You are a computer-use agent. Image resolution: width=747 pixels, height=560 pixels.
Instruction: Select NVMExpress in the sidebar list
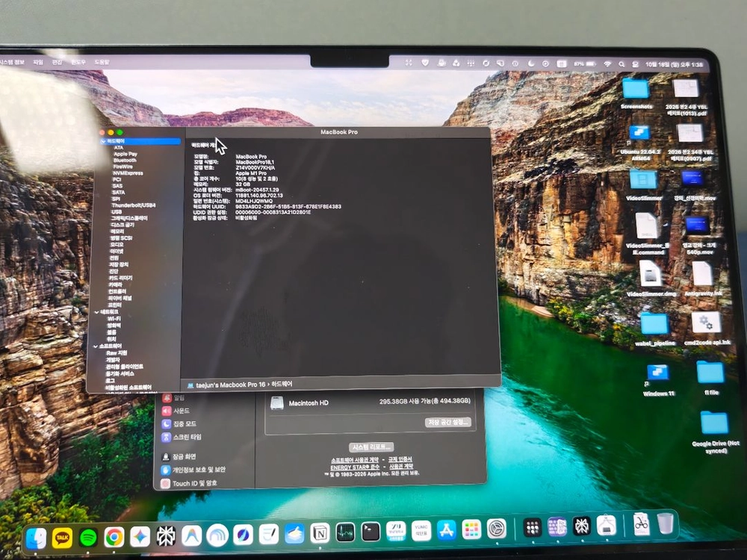tap(128, 173)
